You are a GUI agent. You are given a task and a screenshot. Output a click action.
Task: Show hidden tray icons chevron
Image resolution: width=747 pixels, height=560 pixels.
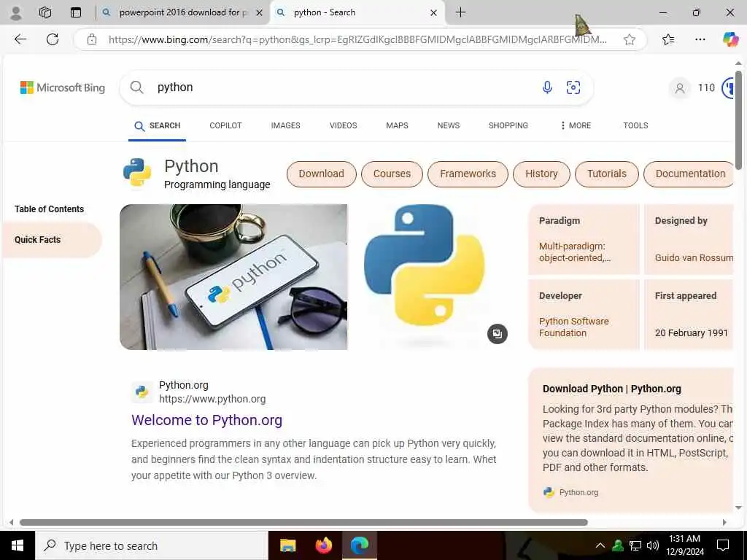[600, 545]
